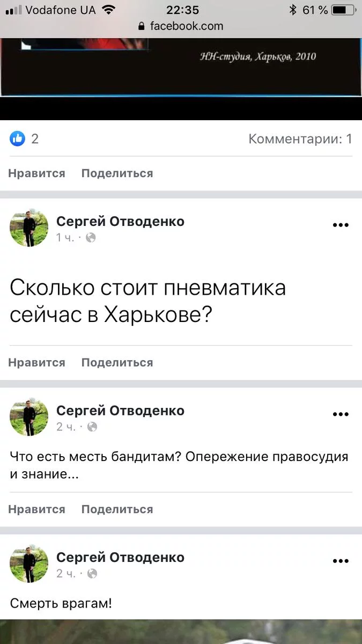This screenshot has width=362, height=644.
Task: Expand three-dot menu on 'Смерть врагам!' post
Action: pyautogui.click(x=341, y=561)
